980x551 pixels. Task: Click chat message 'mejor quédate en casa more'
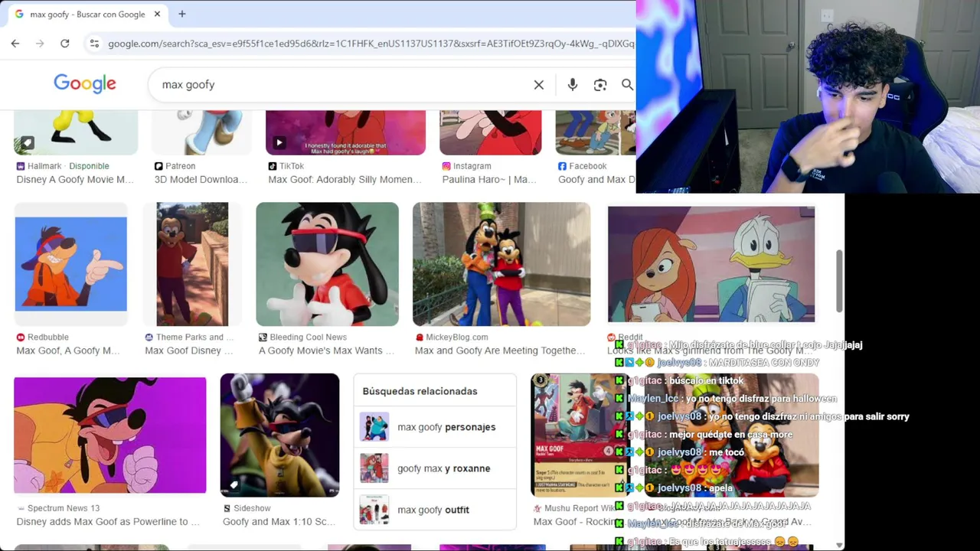coord(730,435)
